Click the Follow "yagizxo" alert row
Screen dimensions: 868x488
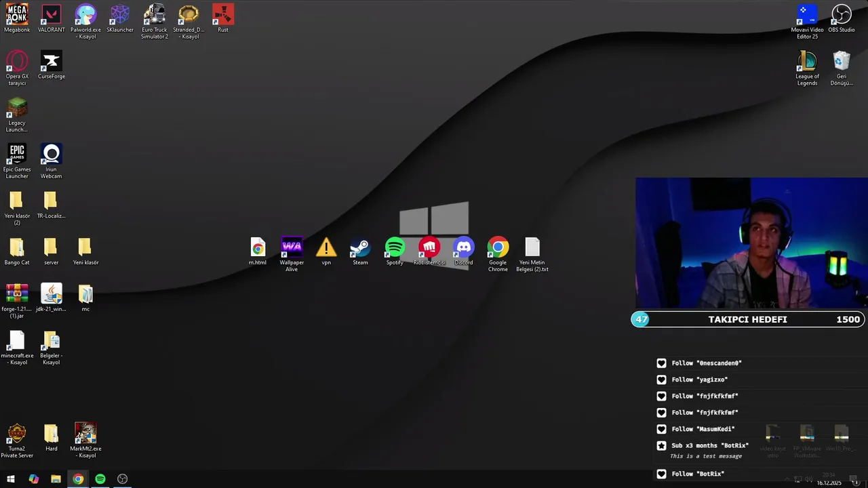(x=692, y=380)
